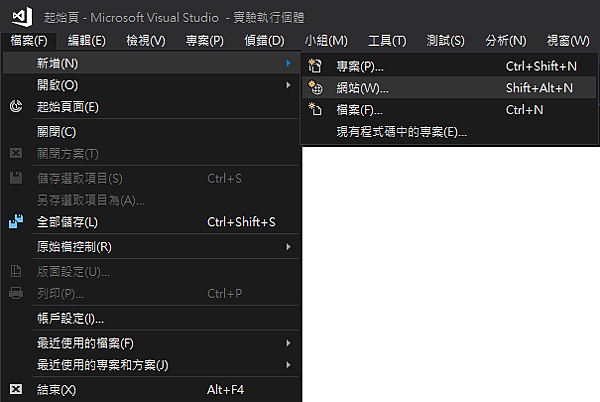Choose 關閉方案(T) entry
The width and height of the screenshot is (600, 402).
[151, 154]
